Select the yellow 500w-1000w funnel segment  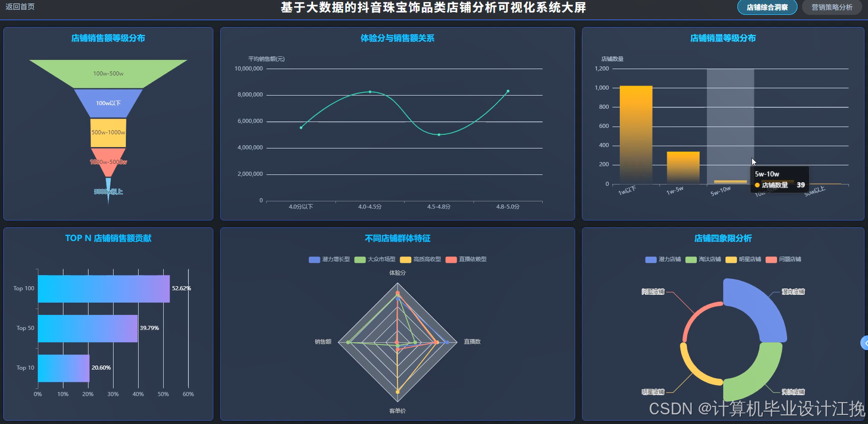pos(108,133)
